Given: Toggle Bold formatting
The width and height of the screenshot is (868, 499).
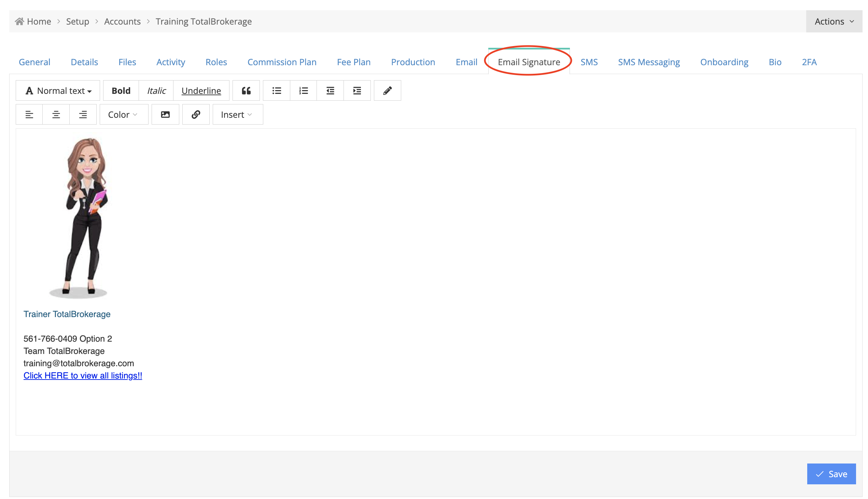Looking at the screenshot, I should coord(121,90).
